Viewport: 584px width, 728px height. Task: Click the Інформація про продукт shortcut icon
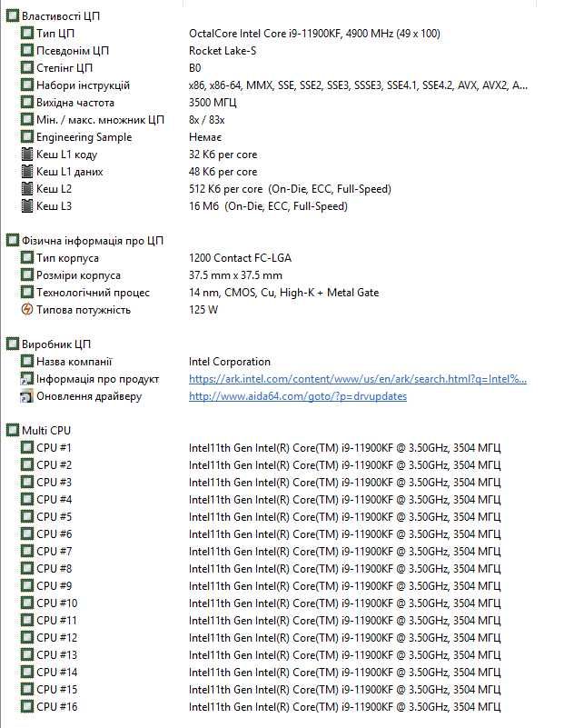[x=27, y=379]
